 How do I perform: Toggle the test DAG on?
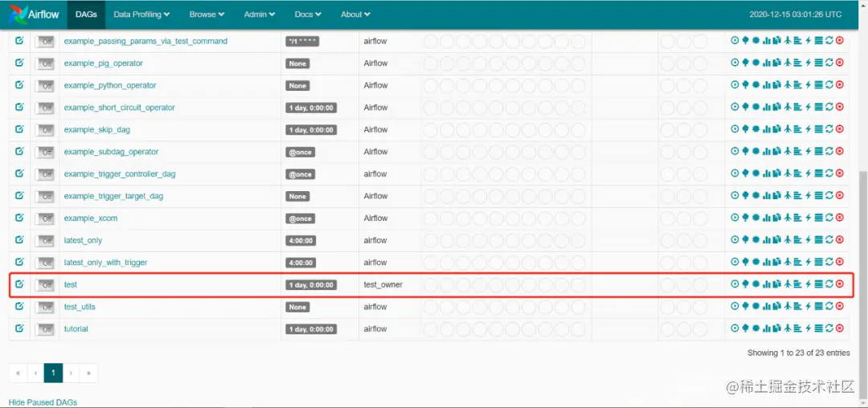click(44, 284)
